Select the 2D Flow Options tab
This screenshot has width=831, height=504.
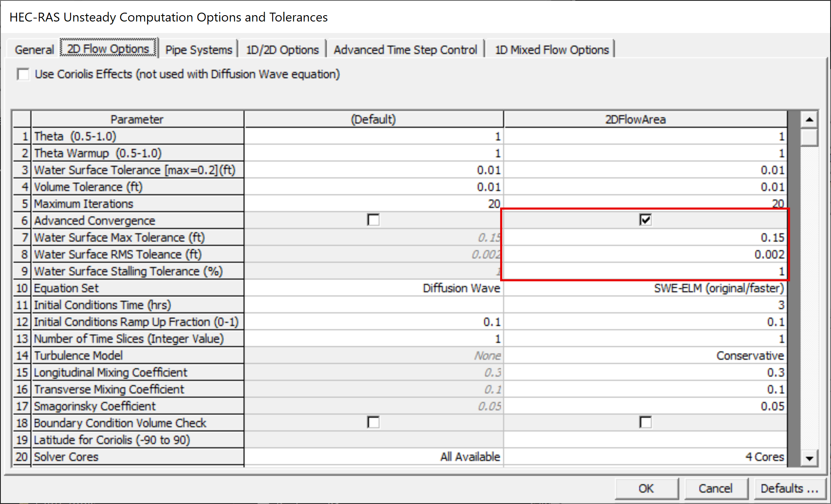108,49
